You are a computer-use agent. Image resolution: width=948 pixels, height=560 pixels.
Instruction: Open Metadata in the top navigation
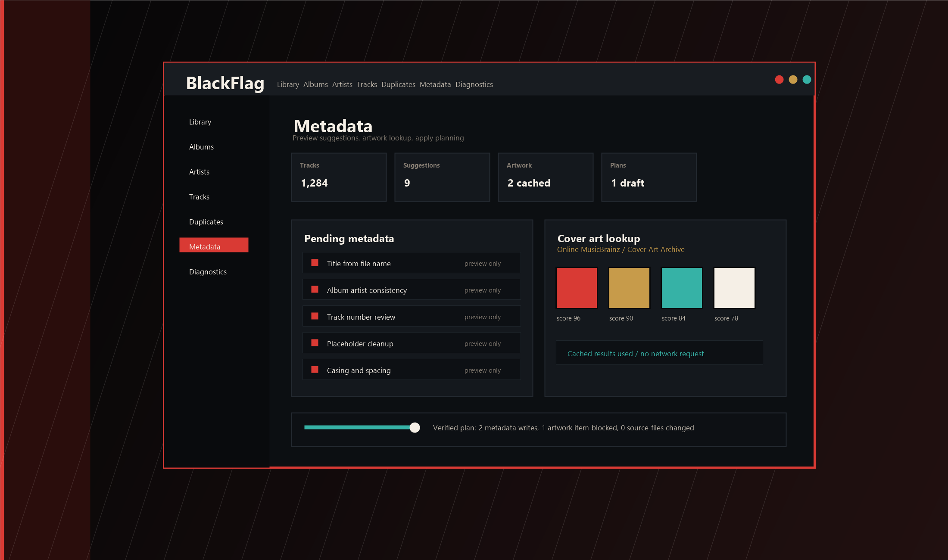pyautogui.click(x=435, y=84)
